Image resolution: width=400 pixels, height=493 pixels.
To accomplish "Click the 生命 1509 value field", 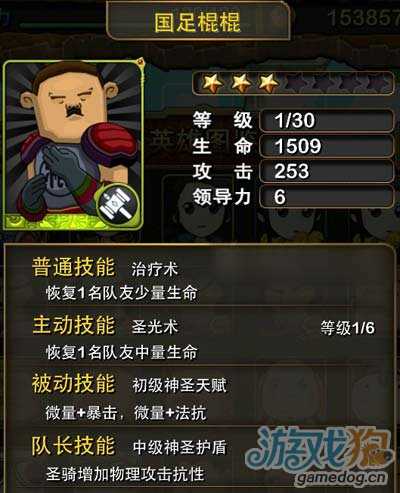I will pyautogui.click(x=326, y=146).
